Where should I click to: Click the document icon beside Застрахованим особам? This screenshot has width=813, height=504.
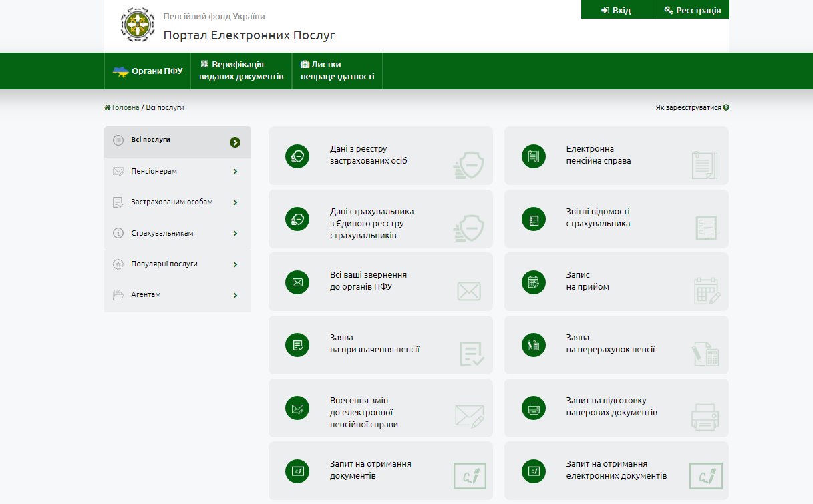pyautogui.click(x=118, y=202)
